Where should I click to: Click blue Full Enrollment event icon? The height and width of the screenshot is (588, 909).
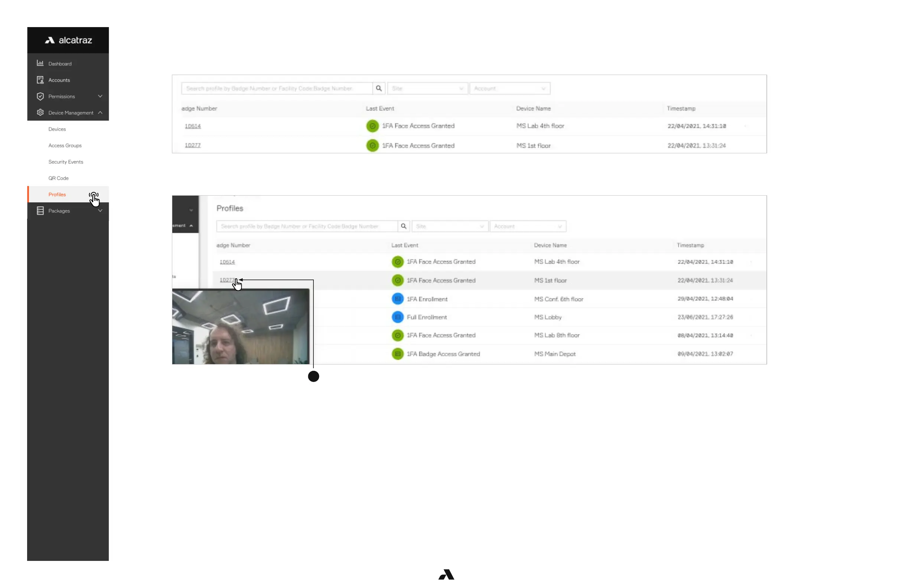pyautogui.click(x=398, y=317)
